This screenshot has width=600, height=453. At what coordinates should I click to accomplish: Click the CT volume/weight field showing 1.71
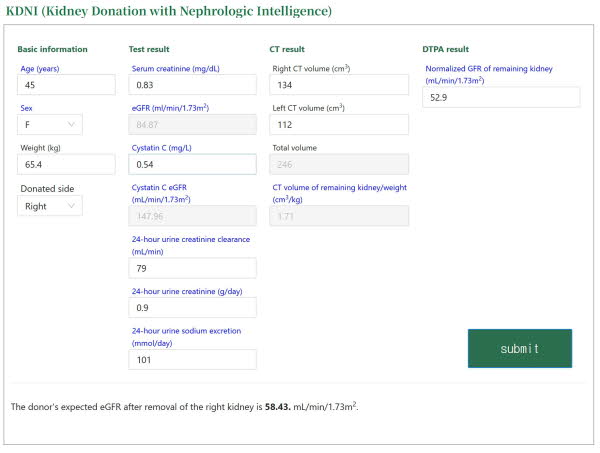tap(339, 216)
